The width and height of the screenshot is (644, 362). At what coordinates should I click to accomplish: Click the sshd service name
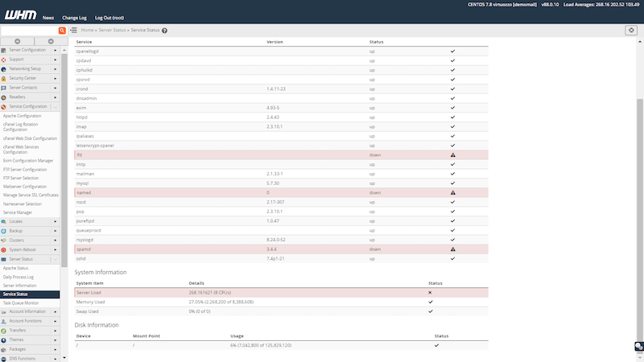coord(81,258)
